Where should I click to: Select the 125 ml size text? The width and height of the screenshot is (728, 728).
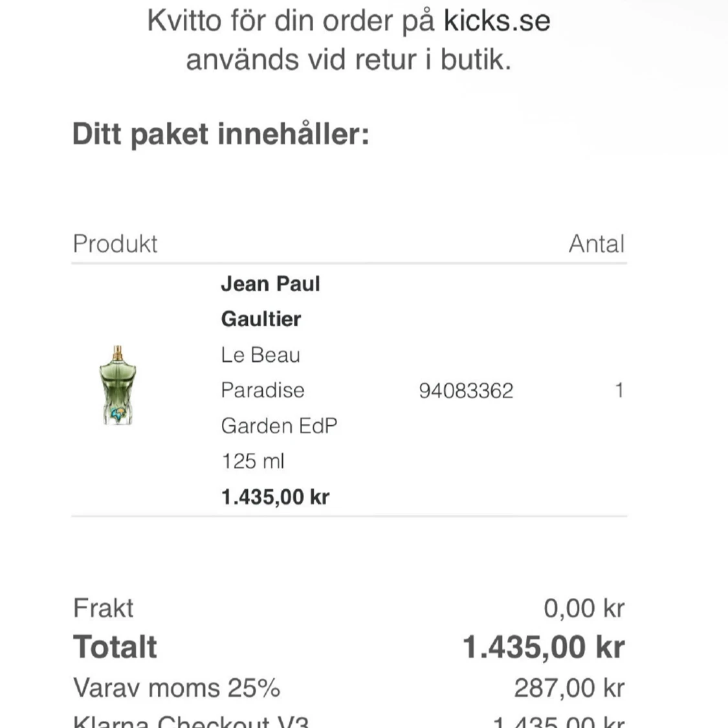(252, 461)
